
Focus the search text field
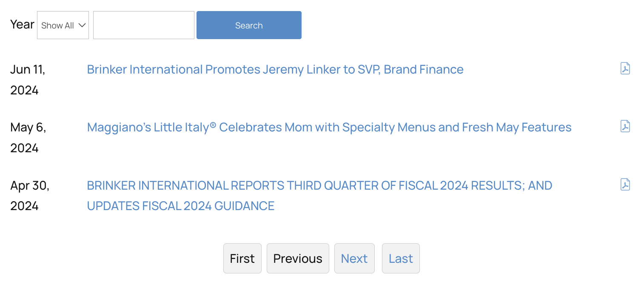pyautogui.click(x=144, y=26)
